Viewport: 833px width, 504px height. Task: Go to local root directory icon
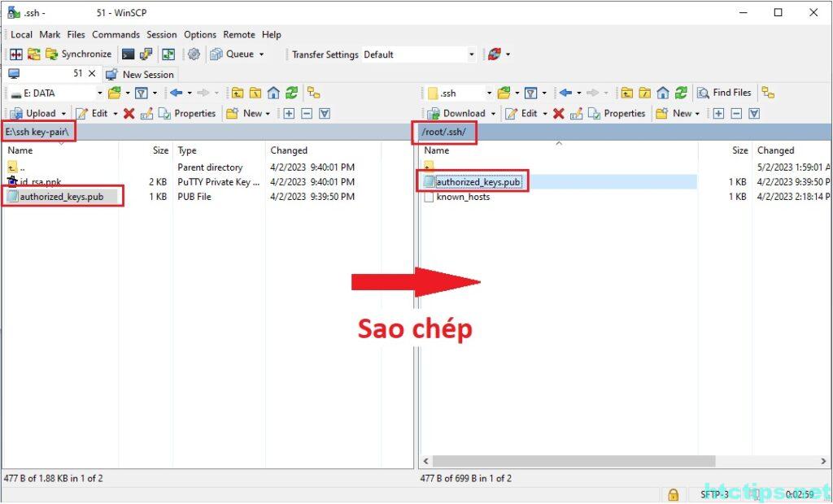click(255, 93)
